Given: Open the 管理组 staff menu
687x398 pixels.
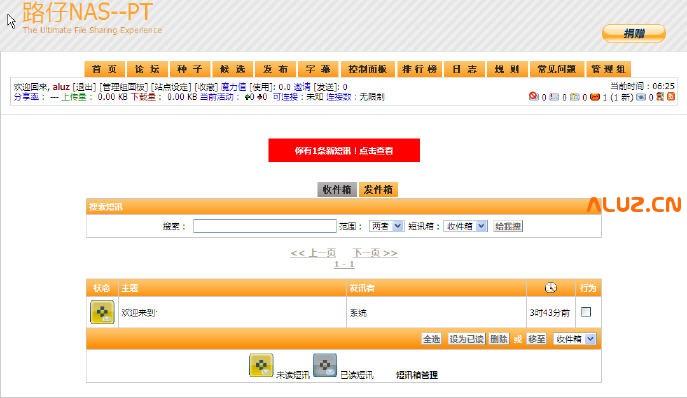Looking at the screenshot, I should (x=608, y=69).
